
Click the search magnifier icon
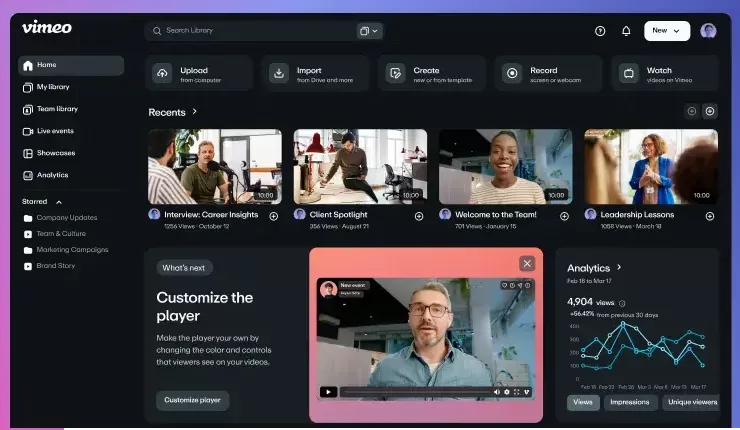pyautogui.click(x=157, y=31)
